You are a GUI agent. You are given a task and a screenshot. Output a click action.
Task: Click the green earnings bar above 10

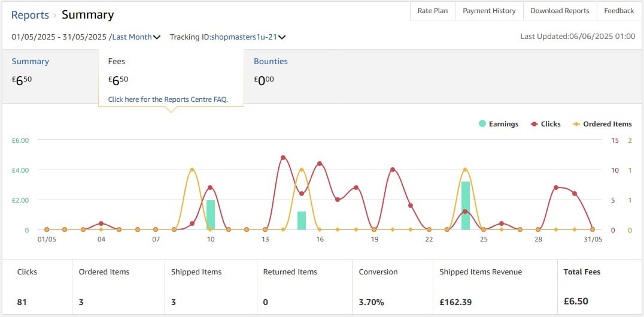pyautogui.click(x=211, y=215)
